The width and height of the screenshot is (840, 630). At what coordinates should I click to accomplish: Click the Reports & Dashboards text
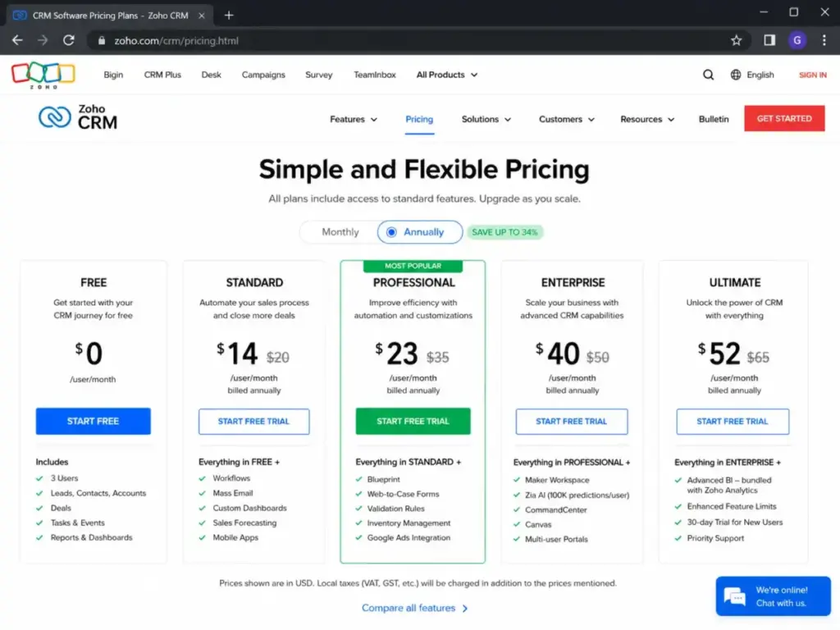92,537
